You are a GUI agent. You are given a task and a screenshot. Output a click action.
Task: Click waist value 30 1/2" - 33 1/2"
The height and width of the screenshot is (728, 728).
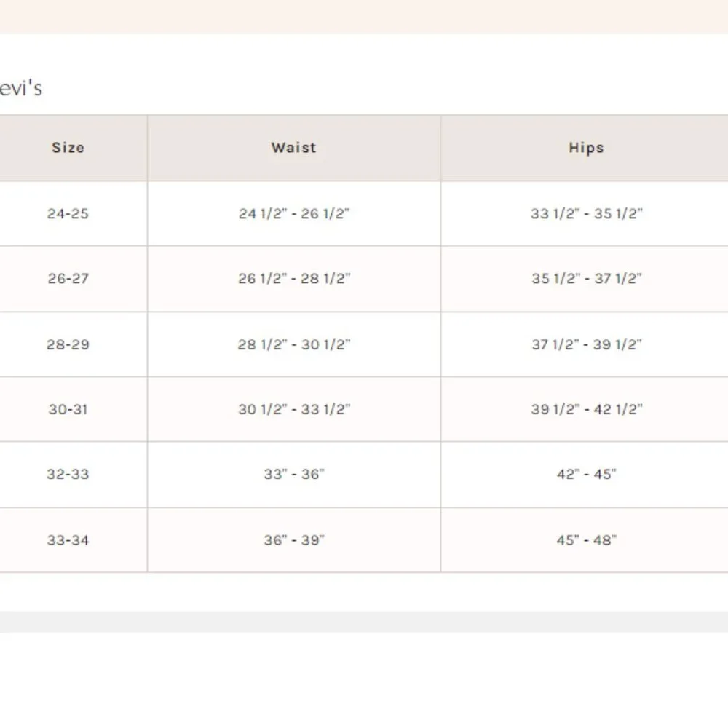pyautogui.click(x=294, y=409)
